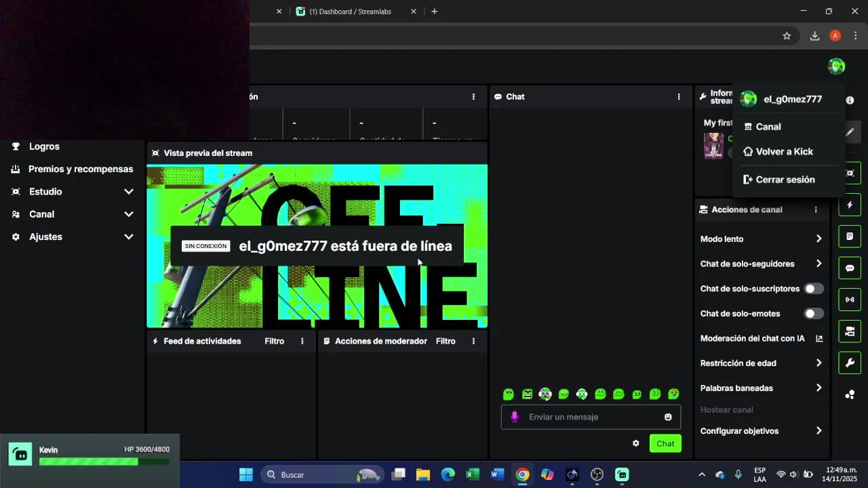Expand the Estudio sidebar section
868x488 pixels.
point(73,192)
